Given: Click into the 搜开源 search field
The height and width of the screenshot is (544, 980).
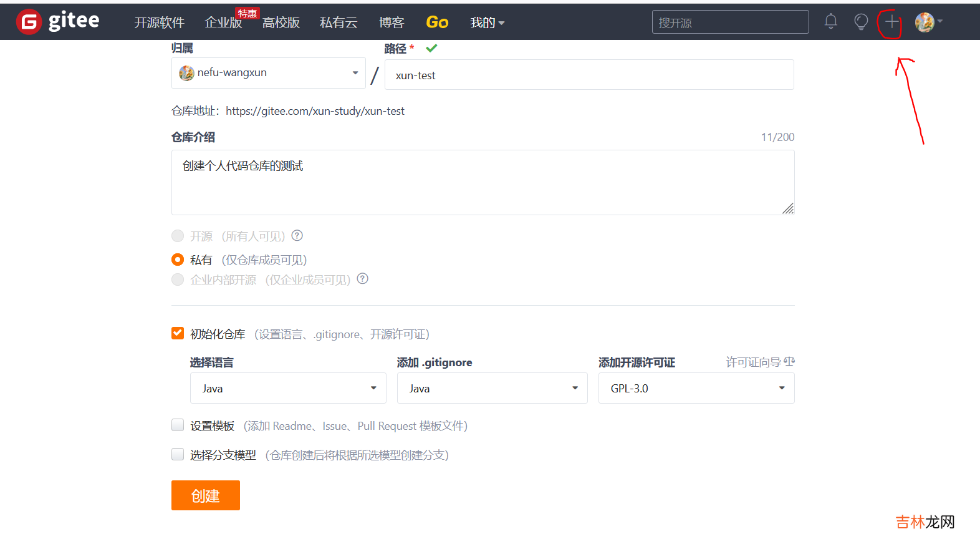Looking at the screenshot, I should (729, 22).
